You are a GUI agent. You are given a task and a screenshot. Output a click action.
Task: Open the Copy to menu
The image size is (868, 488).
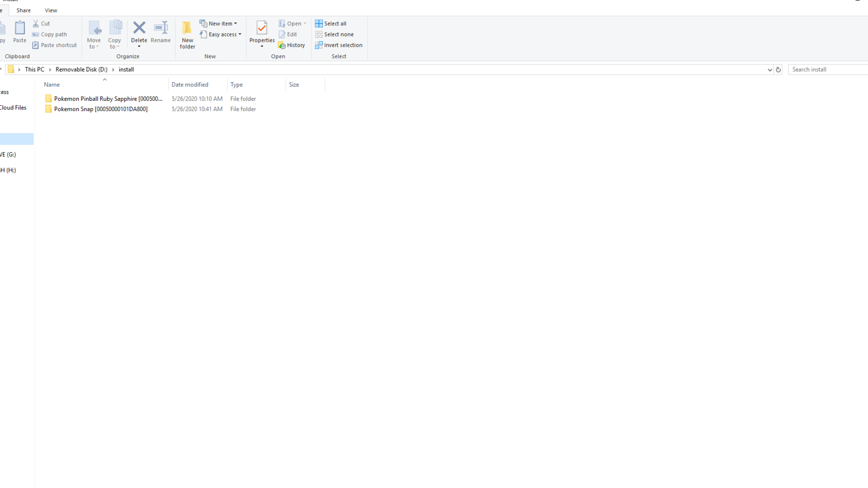115,35
